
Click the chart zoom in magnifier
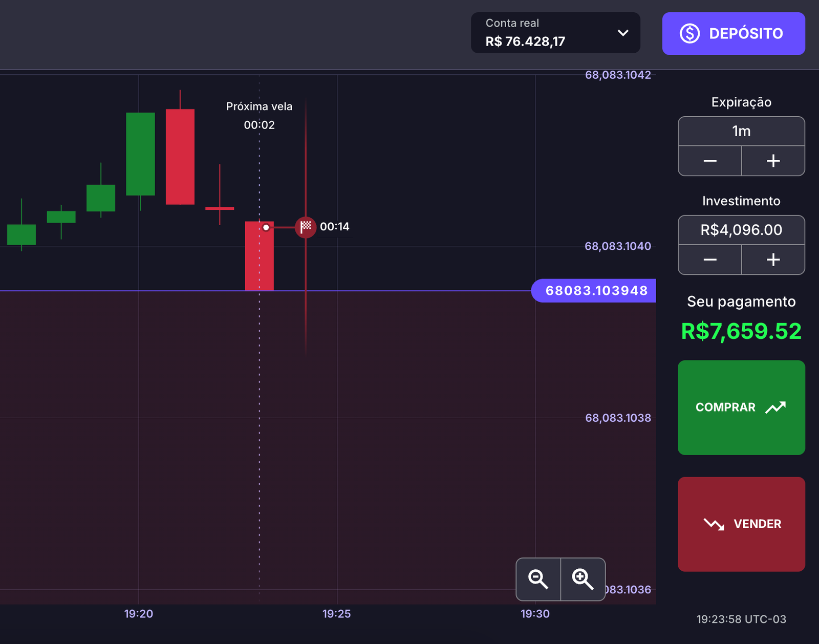[x=583, y=579]
